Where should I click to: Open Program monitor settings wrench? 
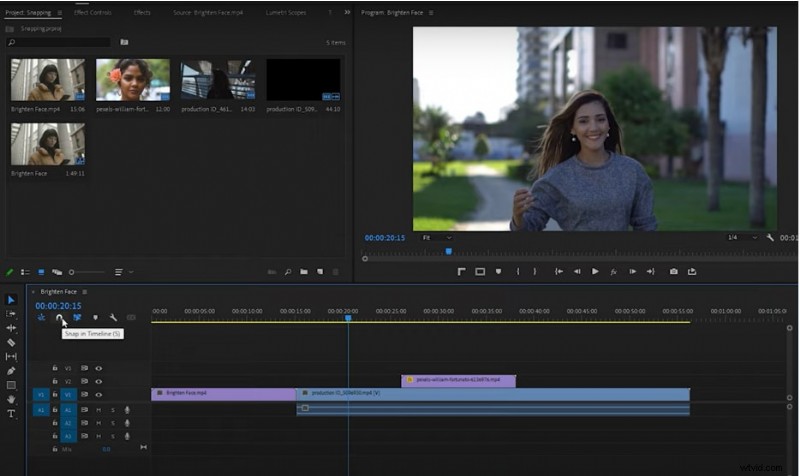pyautogui.click(x=770, y=237)
